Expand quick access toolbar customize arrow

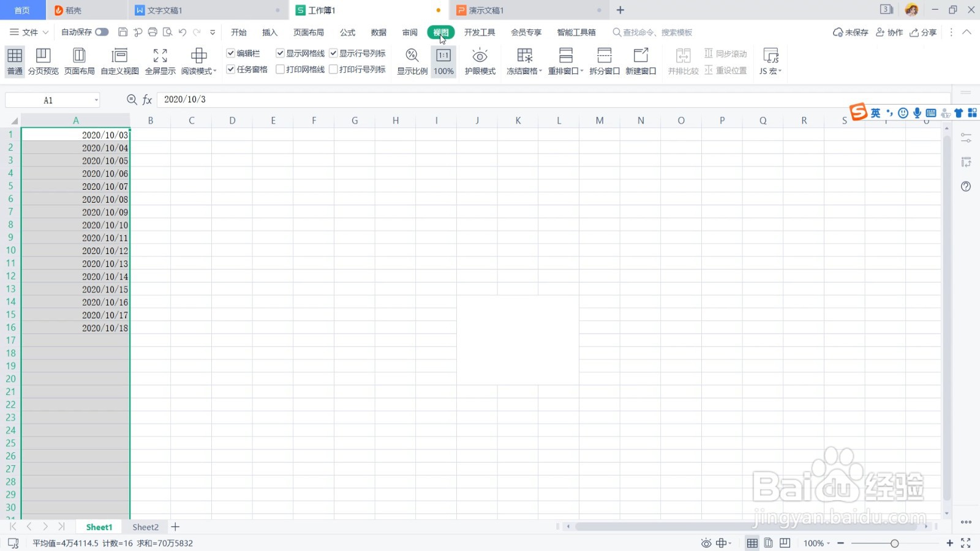click(x=213, y=32)
